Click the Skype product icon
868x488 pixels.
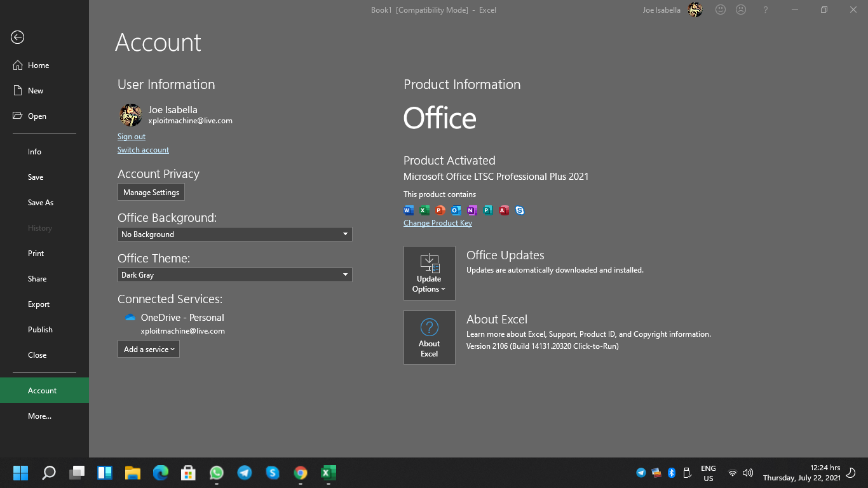[x=520, y=210]
